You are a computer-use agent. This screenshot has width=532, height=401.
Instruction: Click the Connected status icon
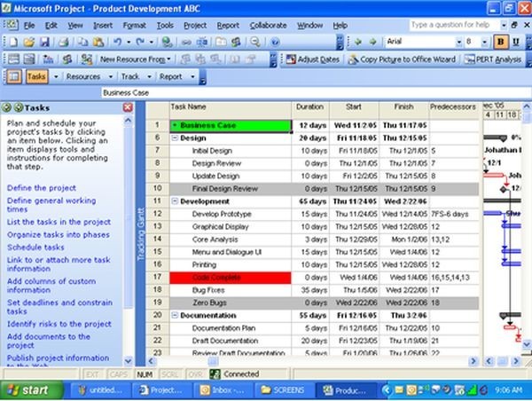(x=215, y=374)
